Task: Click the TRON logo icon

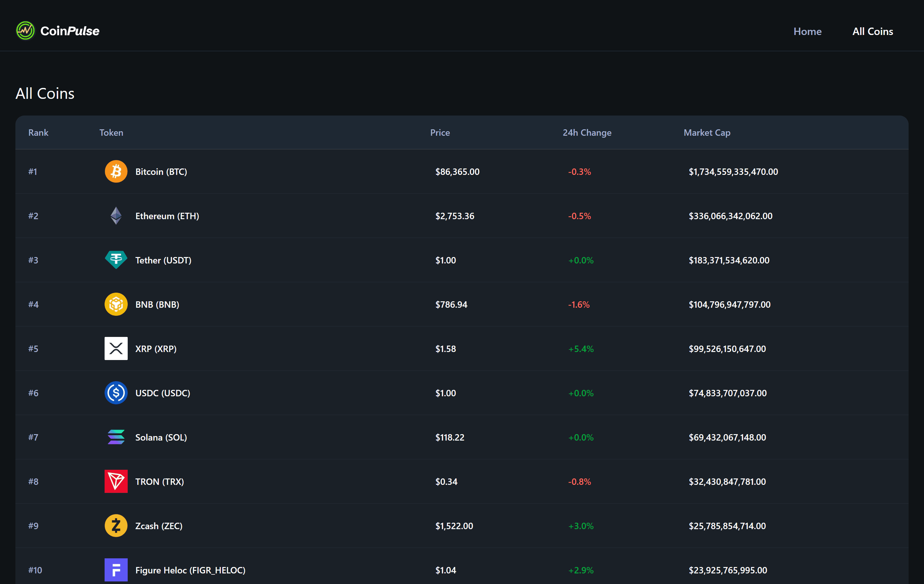Action: [x=116, y=481]
